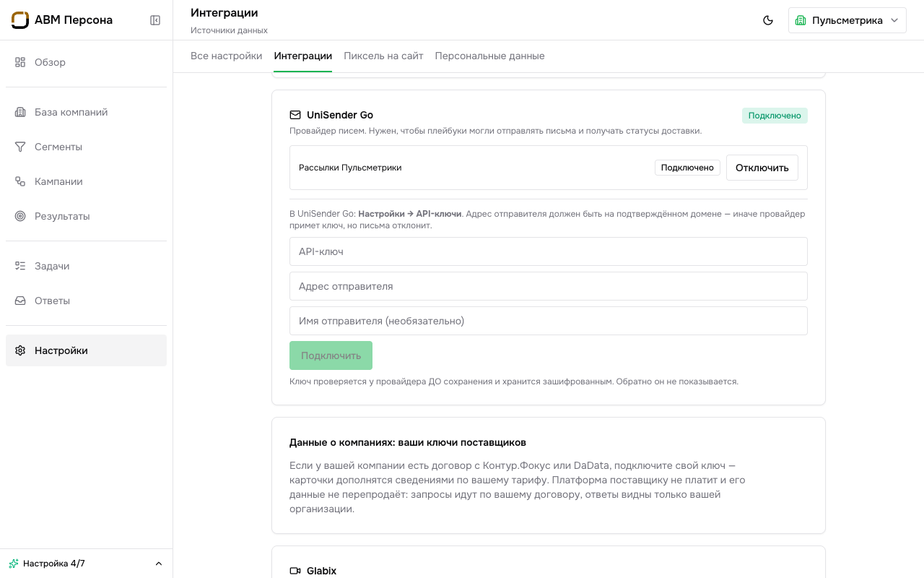Go to База компаний section
924x578 pixels.
86,112
